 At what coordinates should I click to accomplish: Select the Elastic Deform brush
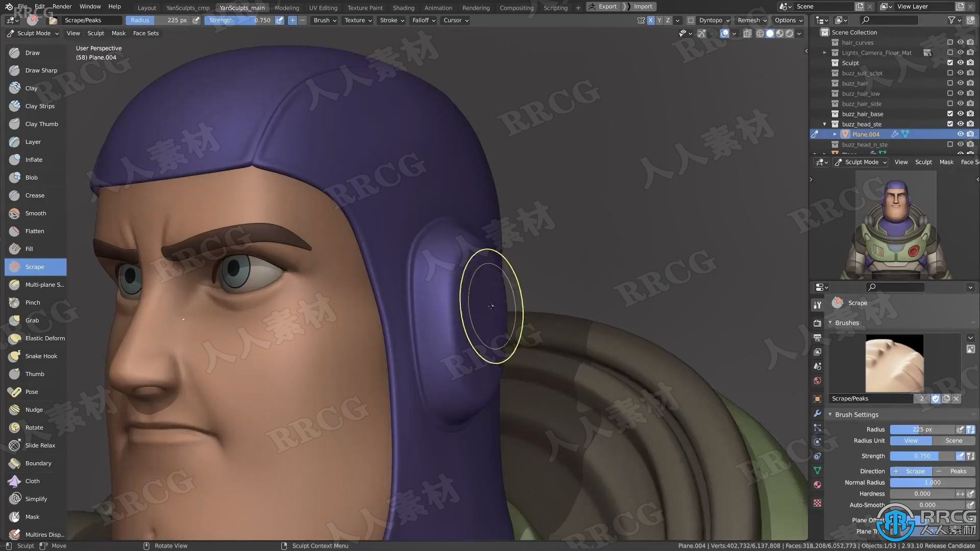point(35,338)
